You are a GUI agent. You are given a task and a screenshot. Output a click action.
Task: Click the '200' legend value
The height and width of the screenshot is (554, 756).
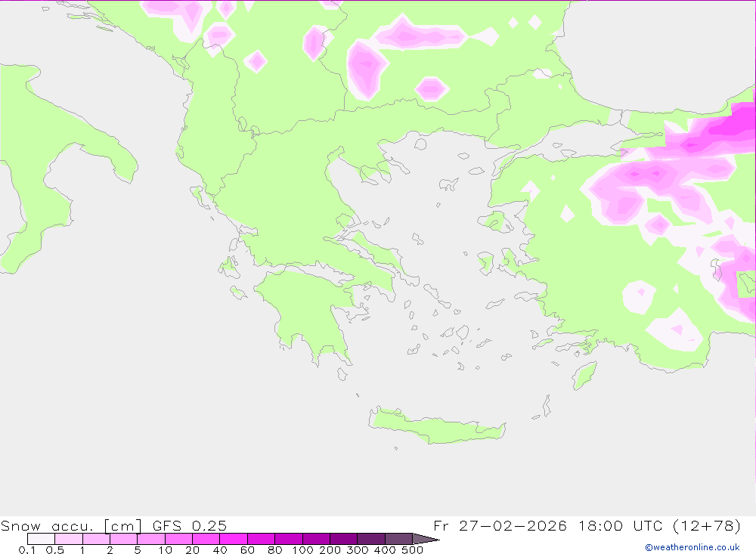coord(330,549)
